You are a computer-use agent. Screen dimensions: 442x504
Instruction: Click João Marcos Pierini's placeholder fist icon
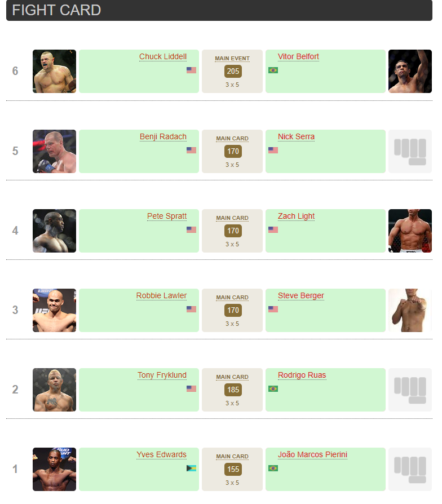(410, 469)
